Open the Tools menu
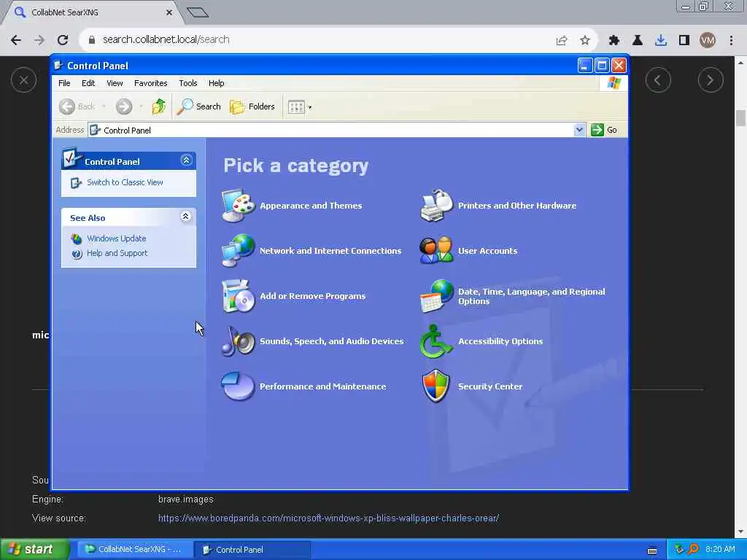This screenshot has height=560, width=747. (188, 83)
